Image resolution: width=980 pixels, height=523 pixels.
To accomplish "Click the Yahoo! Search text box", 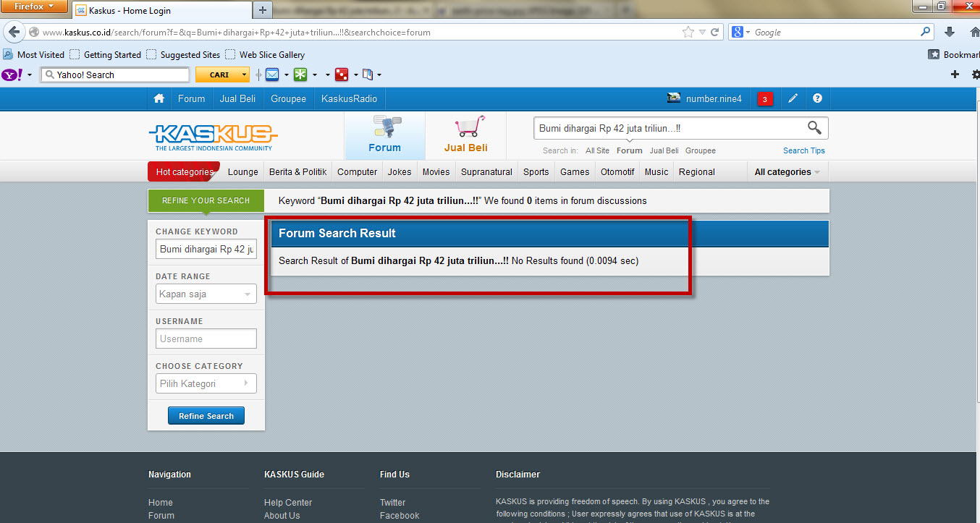I will [x=115, y=75].
